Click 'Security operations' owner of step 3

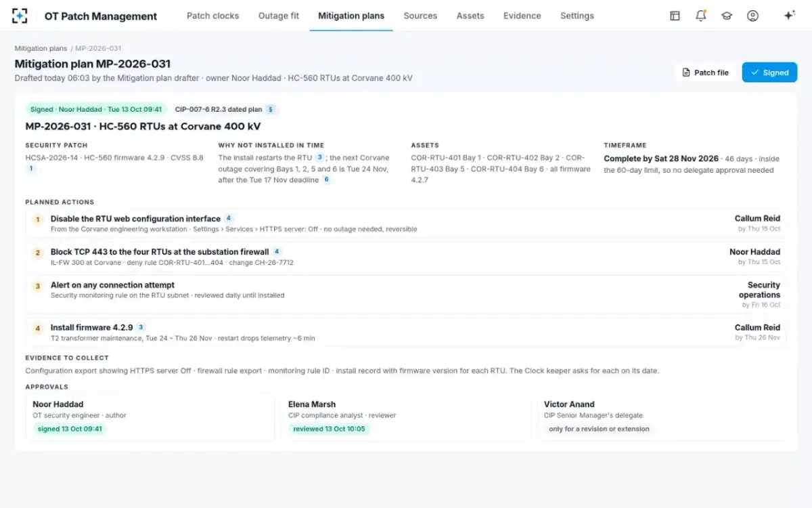759,290
